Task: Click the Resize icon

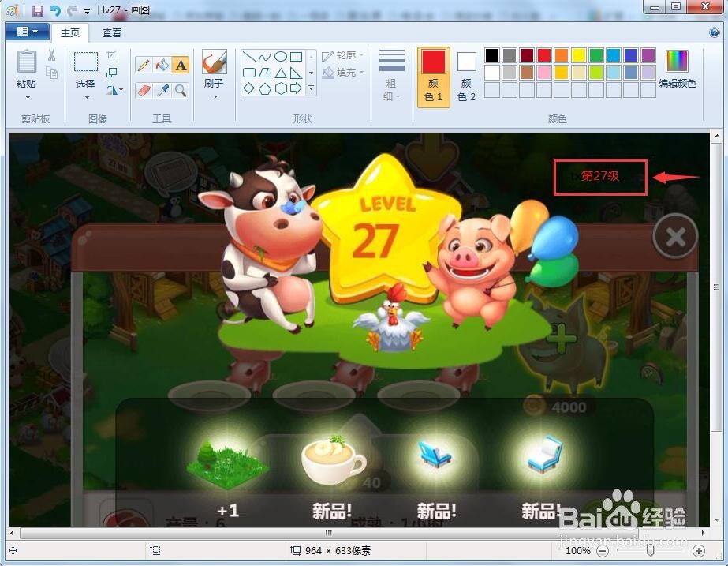Action: pyautogui.click(x=111, y=73)
